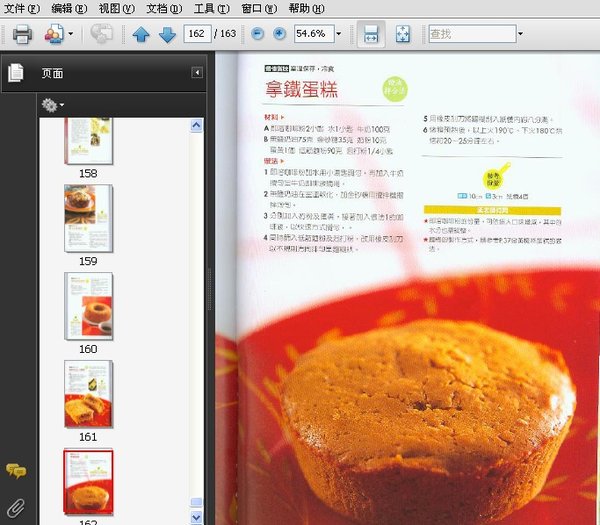Click the 拿鐵蛋糕 recipe title

pos(302,90)
